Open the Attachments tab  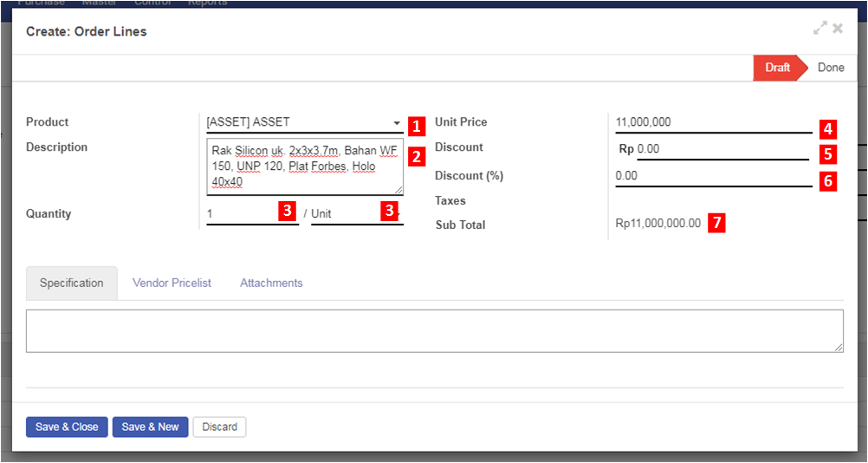click(271, 283)
